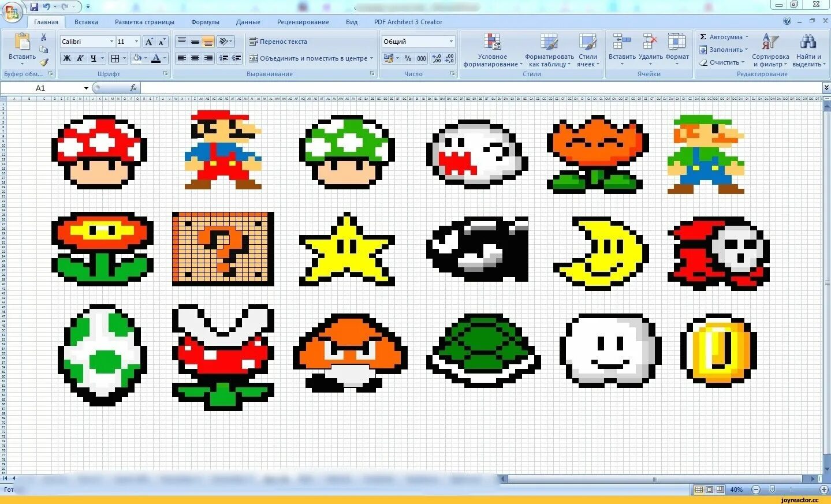Screen dimensions: 831x504
Task: Align text to middle of cell
Action: pos(195,42)
